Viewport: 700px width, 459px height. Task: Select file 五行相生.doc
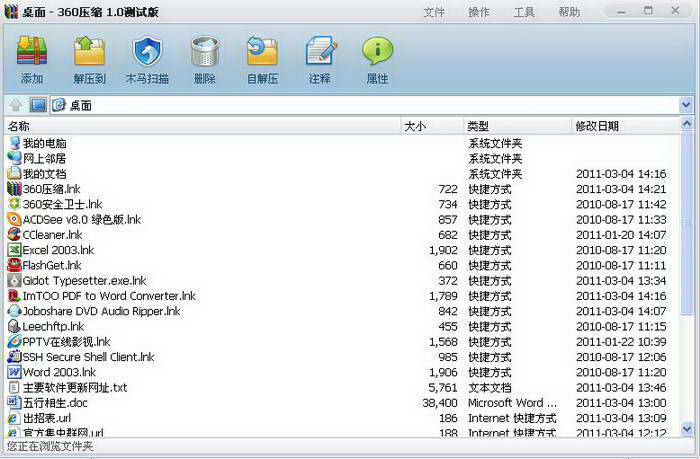(55, 403)
